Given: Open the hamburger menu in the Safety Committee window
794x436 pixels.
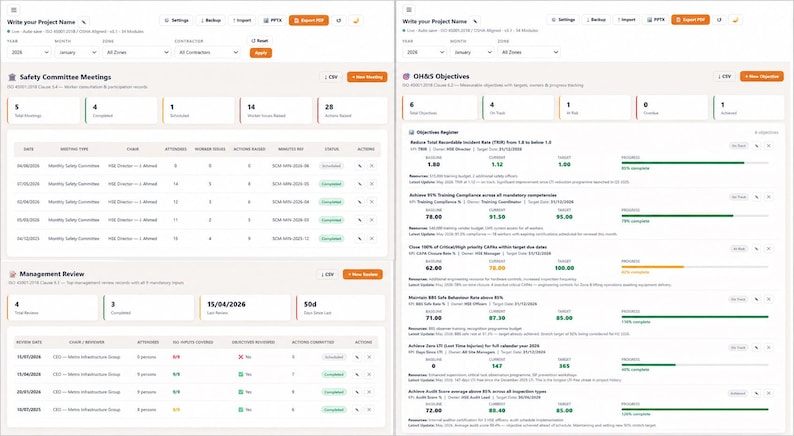Looking at the screenshot, I should (14, 10).
